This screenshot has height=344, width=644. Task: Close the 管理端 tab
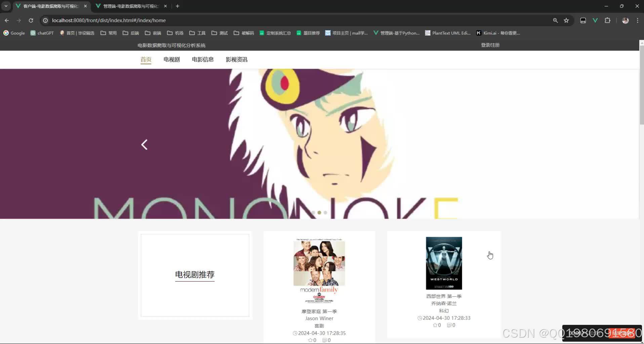pos(165,6)
